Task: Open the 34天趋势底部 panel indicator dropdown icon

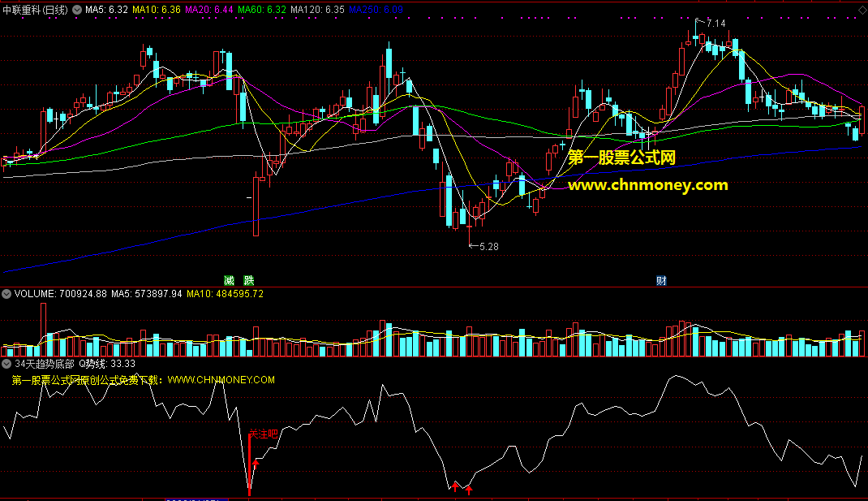Action: (x=6, y=364)
